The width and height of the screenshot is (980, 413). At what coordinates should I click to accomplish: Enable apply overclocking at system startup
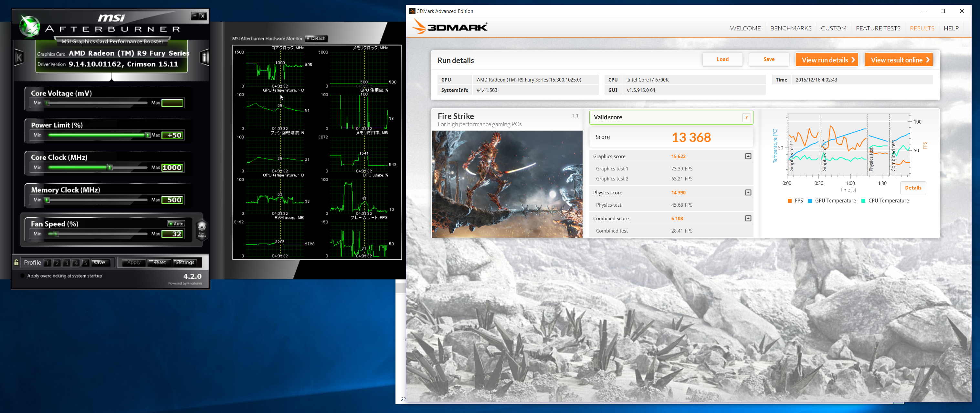tap(22, 276)
